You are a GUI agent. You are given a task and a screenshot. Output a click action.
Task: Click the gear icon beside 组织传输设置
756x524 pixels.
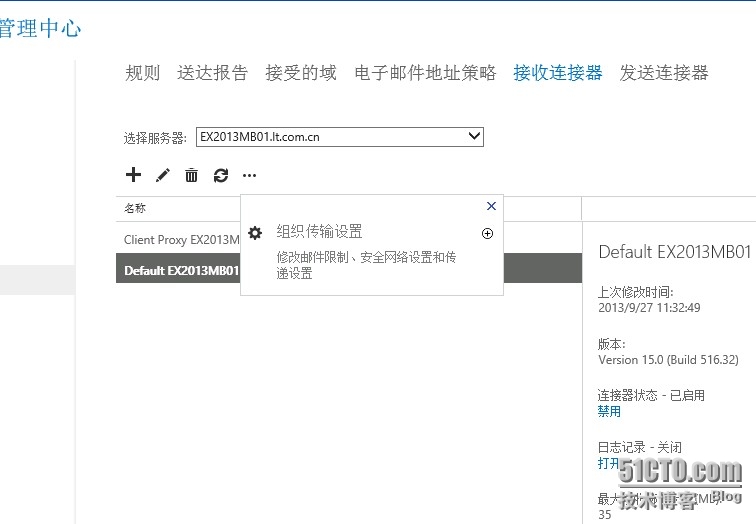tap(255, 233)
